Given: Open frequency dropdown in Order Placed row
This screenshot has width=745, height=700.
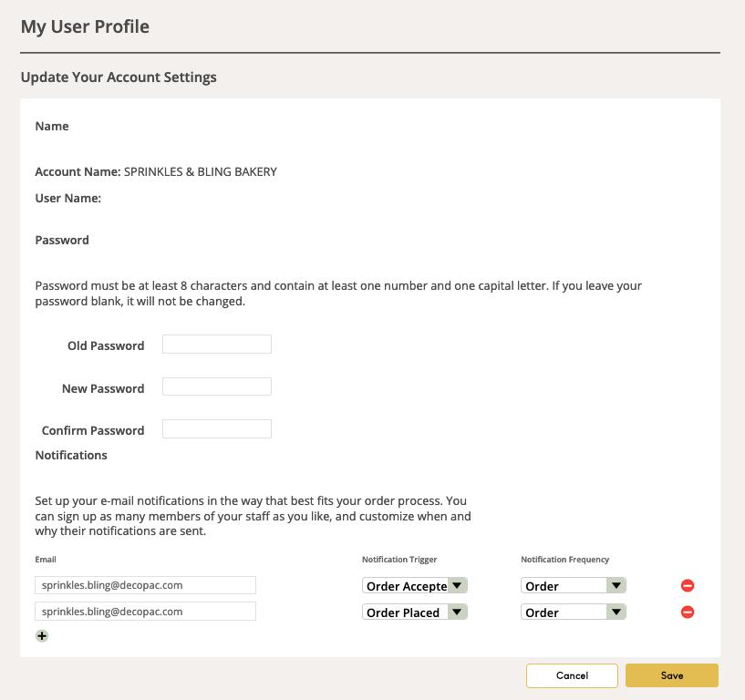Looking at the screenshot, I should tap(573, 612).
